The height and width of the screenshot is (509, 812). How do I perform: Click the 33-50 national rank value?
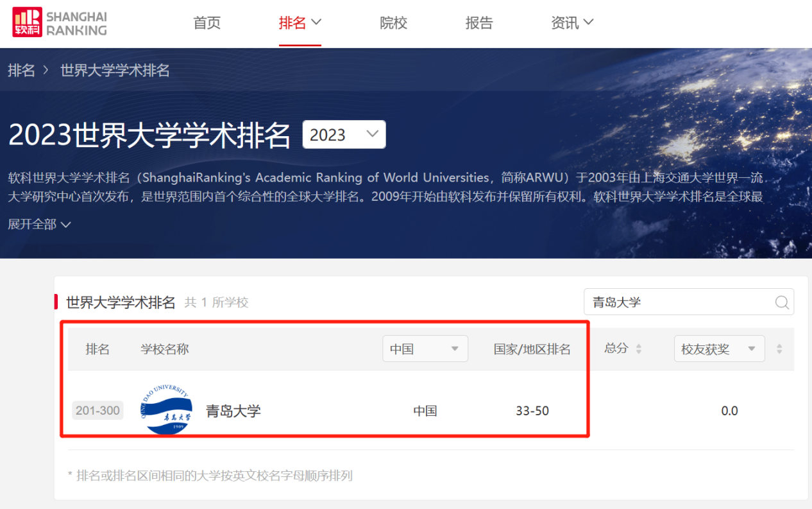tap(532, 411)
